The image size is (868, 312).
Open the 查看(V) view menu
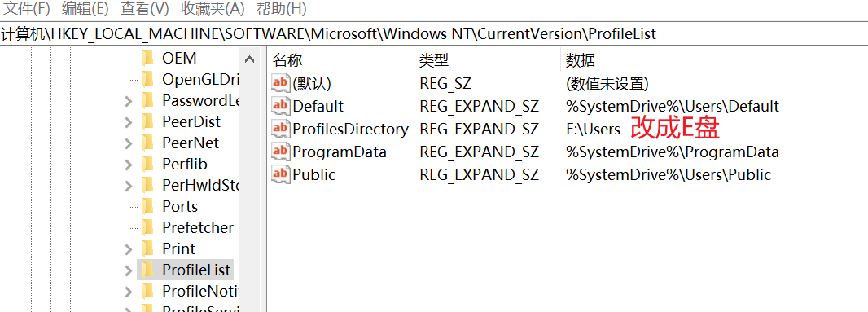[x=144, y=9]
